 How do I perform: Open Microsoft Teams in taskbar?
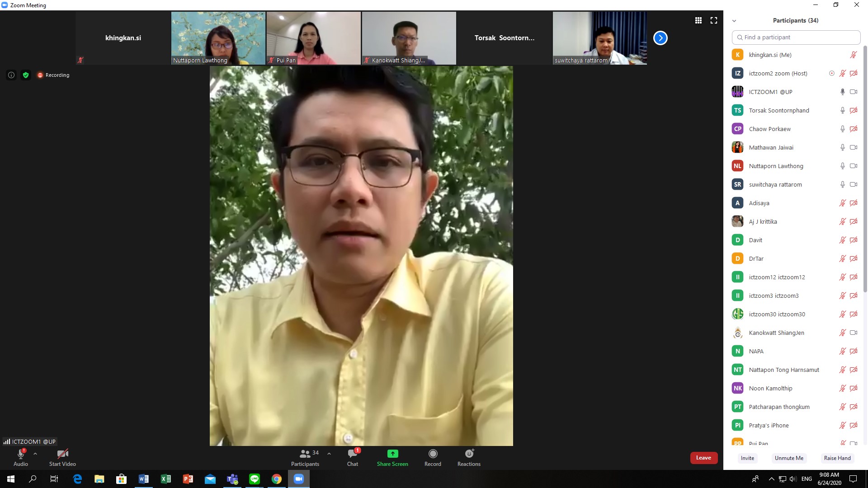232,479
